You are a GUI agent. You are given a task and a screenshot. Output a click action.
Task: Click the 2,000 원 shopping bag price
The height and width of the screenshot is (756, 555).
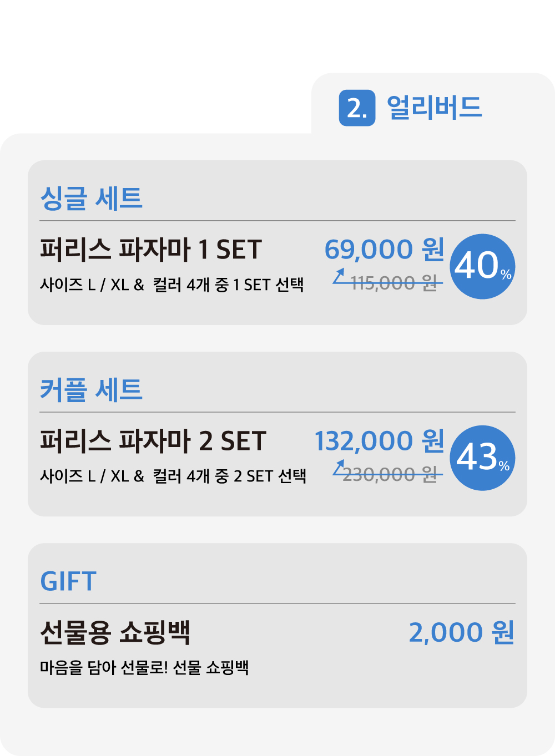(461, 632)
